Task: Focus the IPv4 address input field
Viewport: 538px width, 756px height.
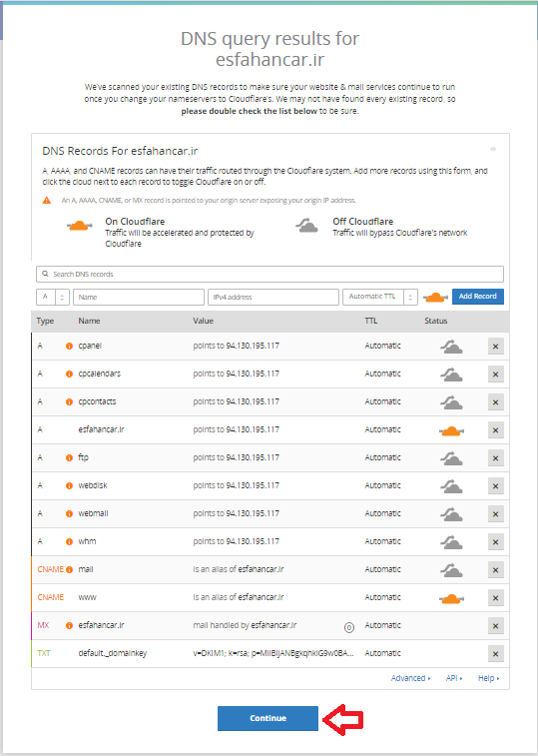Action: (x=273, y=297)
